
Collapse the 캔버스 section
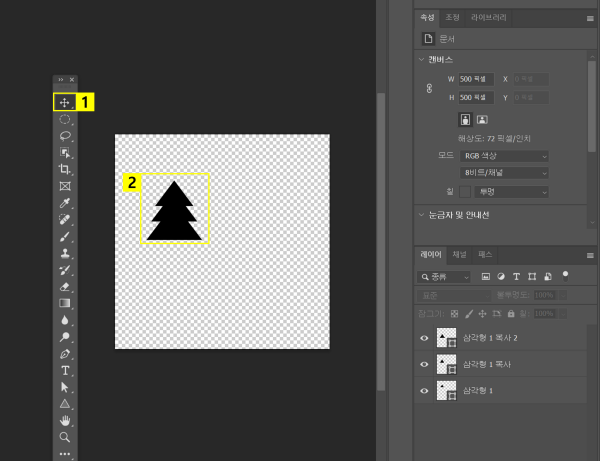click(x=421, y=59)
